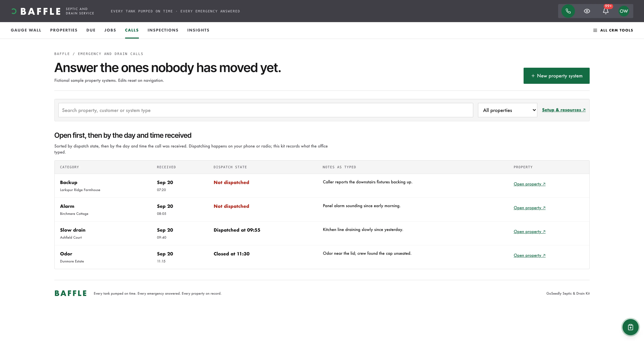Click Not dispatched status for Backup
The width and height of the screenshot is (644, 362).
coord(231,182)
